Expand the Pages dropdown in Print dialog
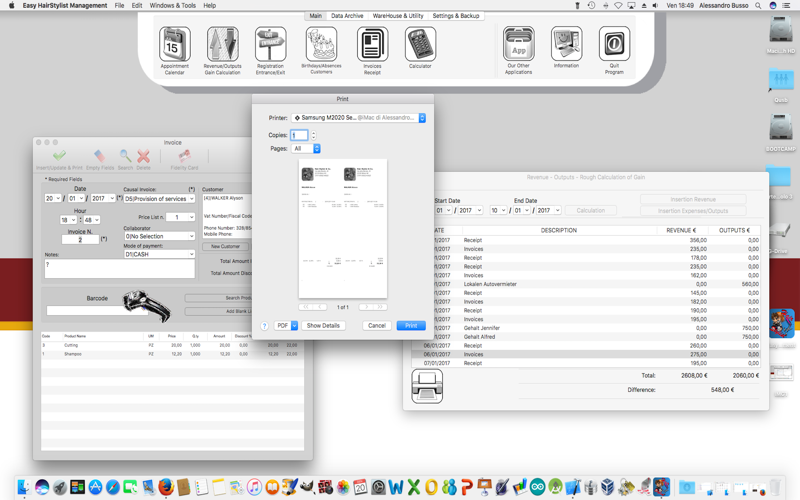The image size is (800, 500). coord(306,148)
